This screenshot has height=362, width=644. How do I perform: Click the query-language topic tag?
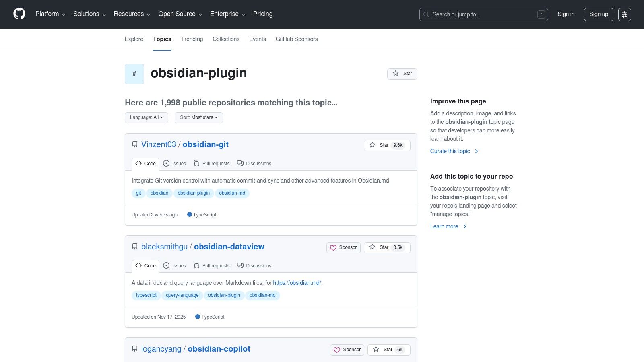182,296
